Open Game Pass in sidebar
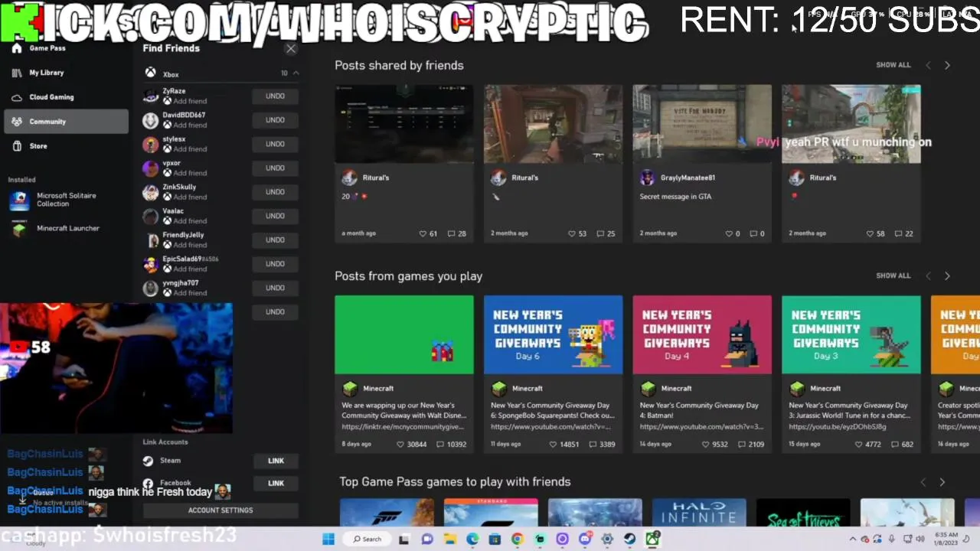Screen dimensions: 980x551 pos(66,48)
